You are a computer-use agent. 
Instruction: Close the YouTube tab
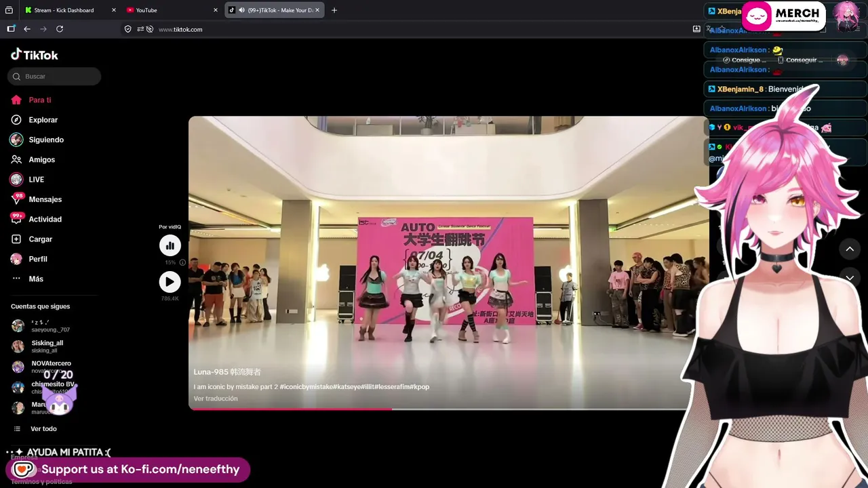pyautogui.click(x=216, y=10)
